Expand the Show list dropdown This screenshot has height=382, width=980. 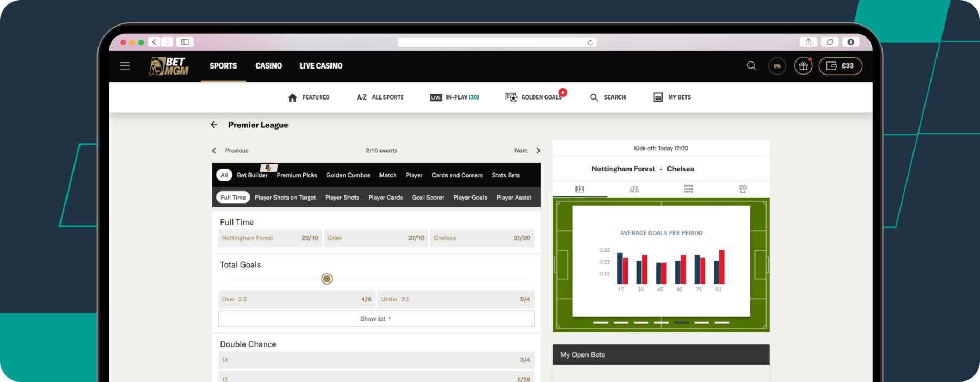(376, 319)
